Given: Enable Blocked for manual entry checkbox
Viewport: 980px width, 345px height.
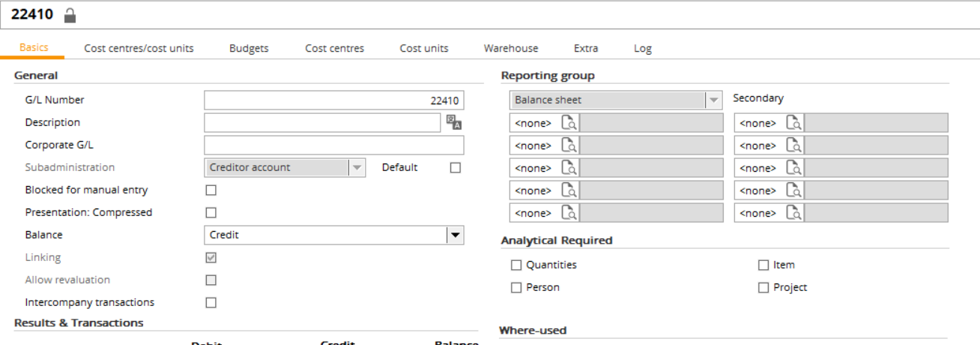Looking at the screenshot, I should pos(211,190).
